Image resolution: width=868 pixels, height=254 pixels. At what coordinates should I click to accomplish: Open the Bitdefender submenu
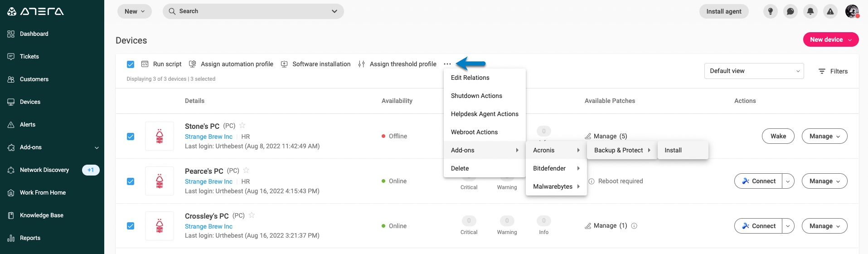tap(556, 168)
